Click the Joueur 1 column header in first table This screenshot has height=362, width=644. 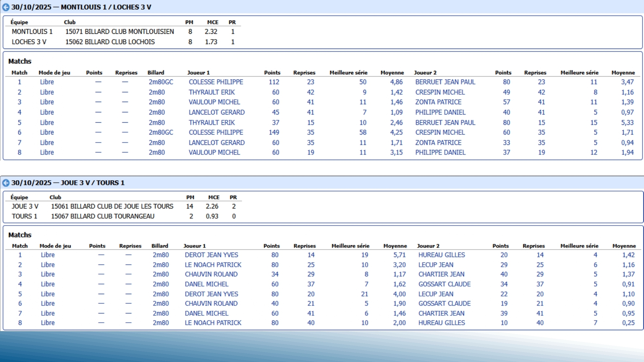(198, 73)
